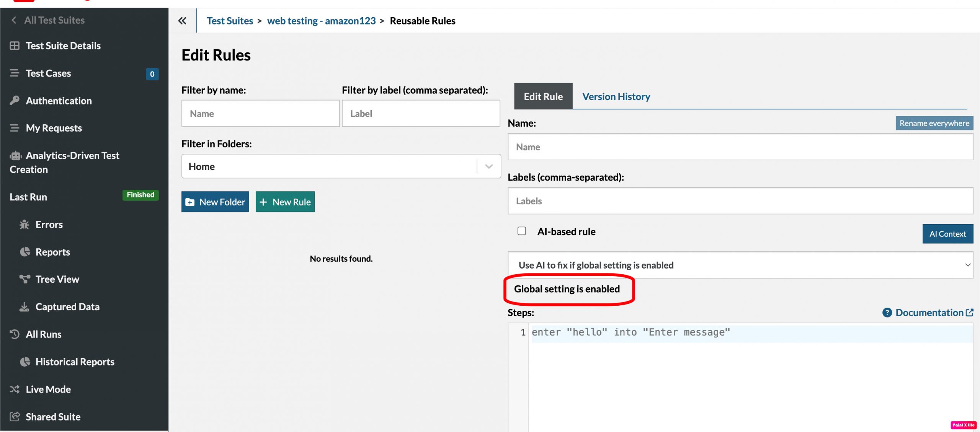The image size is (980, 432).
Task: Click the Documentation question mark icon
Action: (x=887, y=313)
